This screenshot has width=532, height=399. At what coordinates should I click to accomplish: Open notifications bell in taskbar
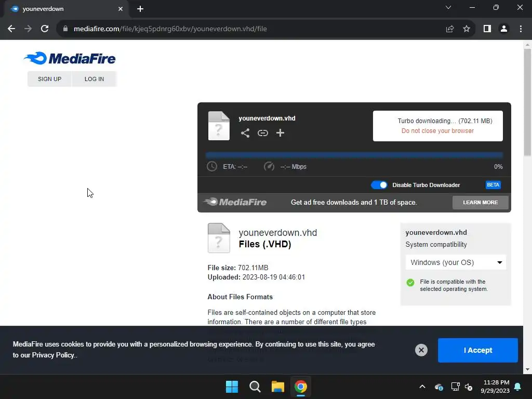click(x=518, y=387)
